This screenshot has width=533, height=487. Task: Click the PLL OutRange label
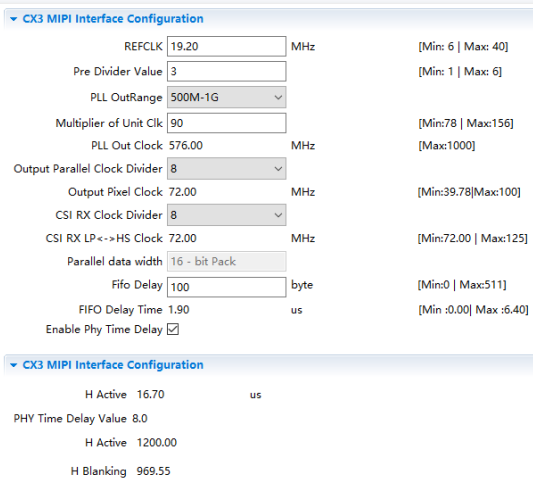pos(126,97)
